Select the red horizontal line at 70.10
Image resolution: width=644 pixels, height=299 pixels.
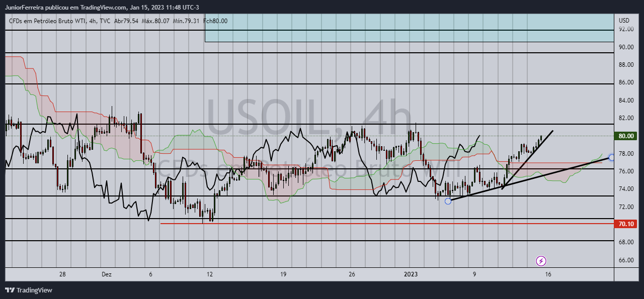click(x=387, y=223)
